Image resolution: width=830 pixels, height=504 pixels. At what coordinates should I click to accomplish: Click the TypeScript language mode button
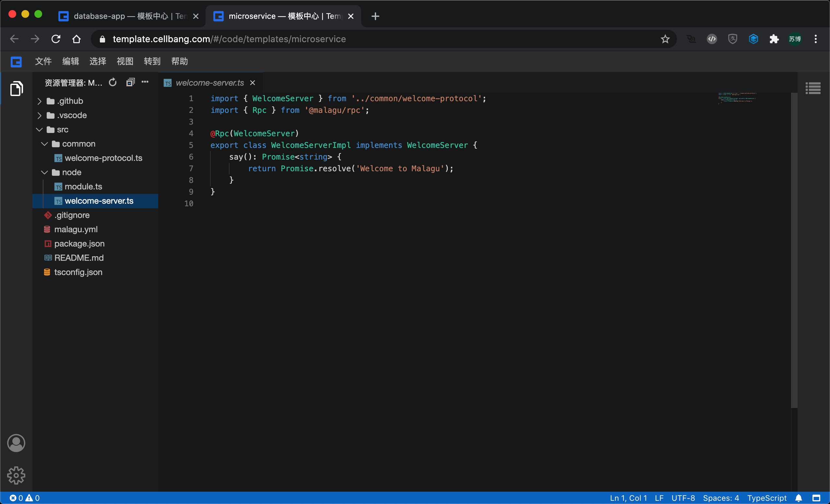pos(767,498)
